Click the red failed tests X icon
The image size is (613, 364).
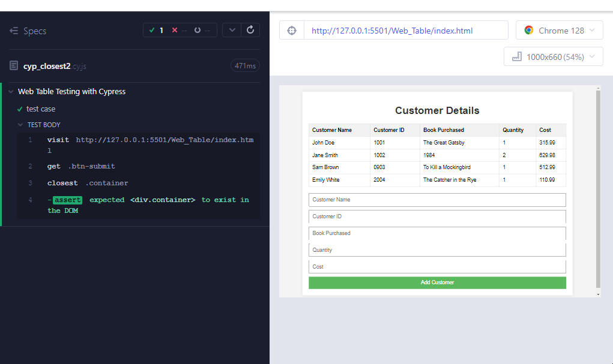(175, 30)
